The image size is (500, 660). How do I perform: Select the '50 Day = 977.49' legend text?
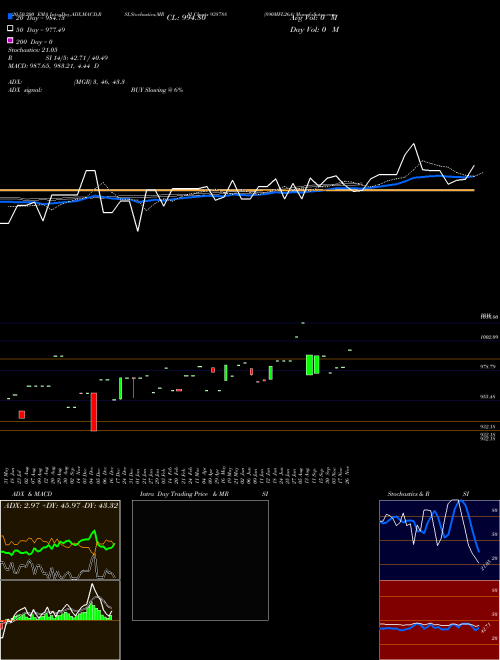point(40,30)
